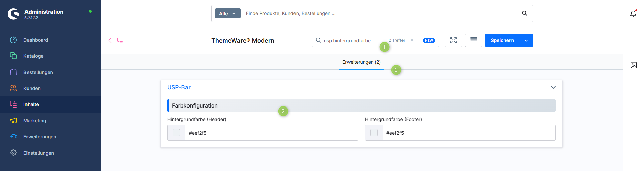Go back with the left chevron
The image size is (644, 171).
(x=110, y=40)
